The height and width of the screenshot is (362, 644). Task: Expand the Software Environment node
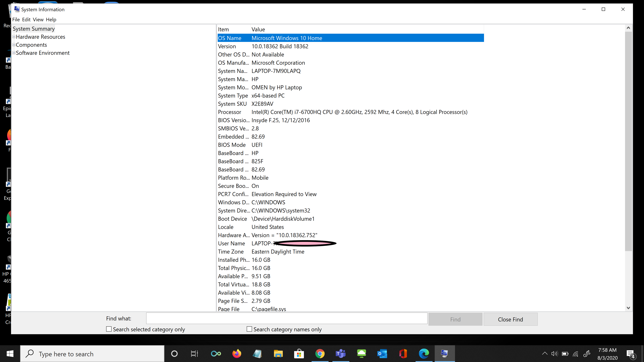point(14,53)
